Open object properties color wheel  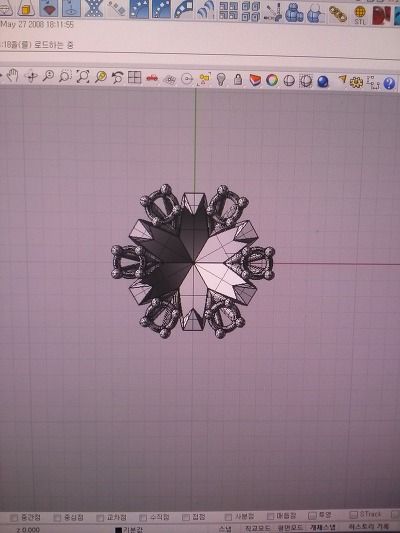272,80
